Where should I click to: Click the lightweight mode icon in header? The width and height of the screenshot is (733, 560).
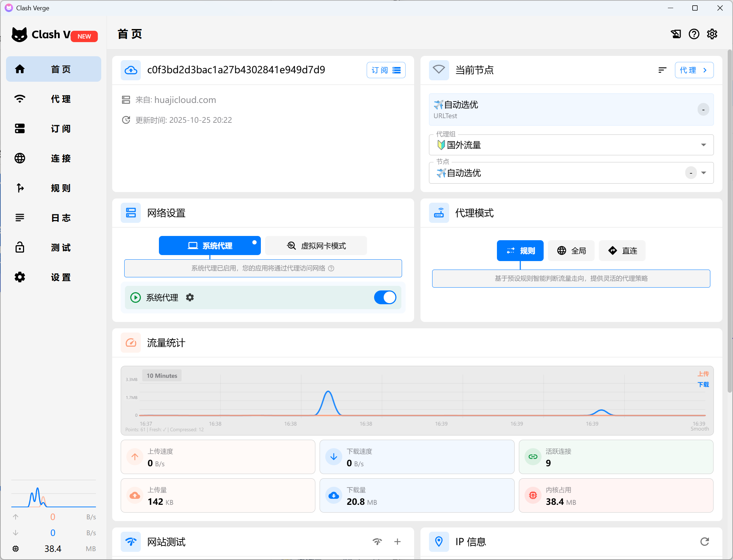click(676, 34)
